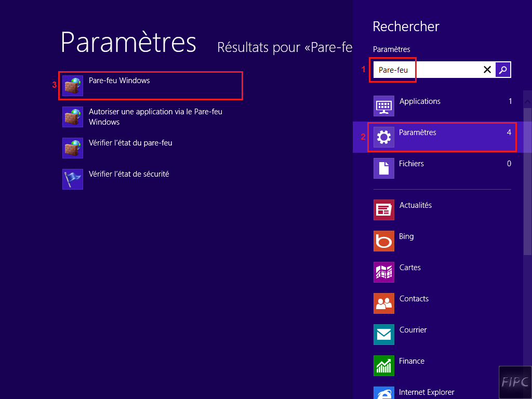This screenshot has width=532, height=399.
Task: Open the Cartes maps app icon
Action: click(x=384, y=272)
